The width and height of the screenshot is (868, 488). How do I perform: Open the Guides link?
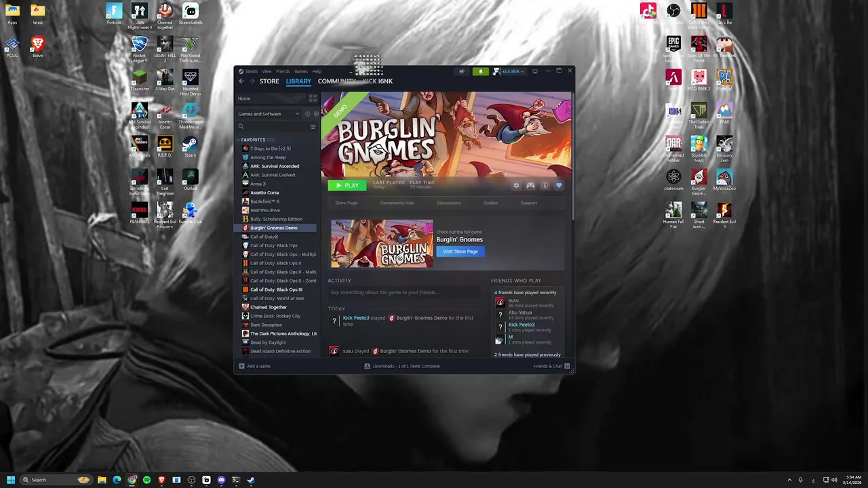pos(490,203)
